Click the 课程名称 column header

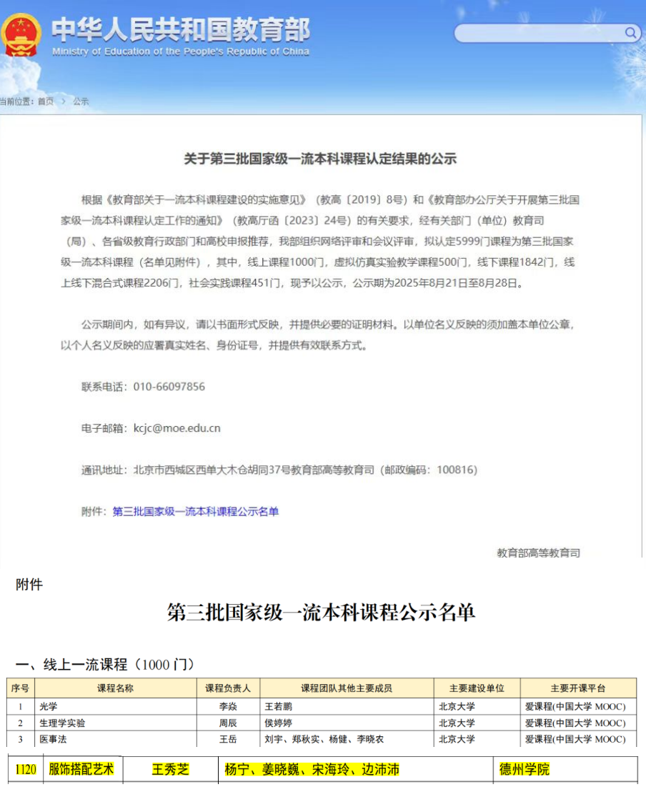(115, 688)
